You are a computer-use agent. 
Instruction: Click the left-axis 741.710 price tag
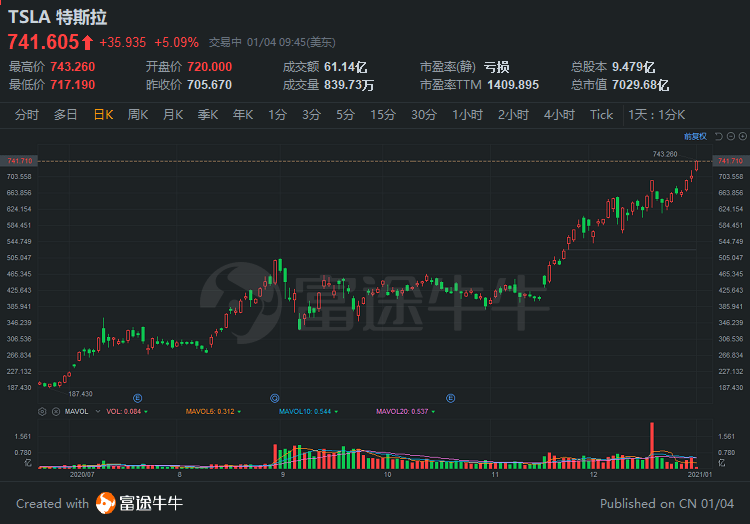(20, 161)
